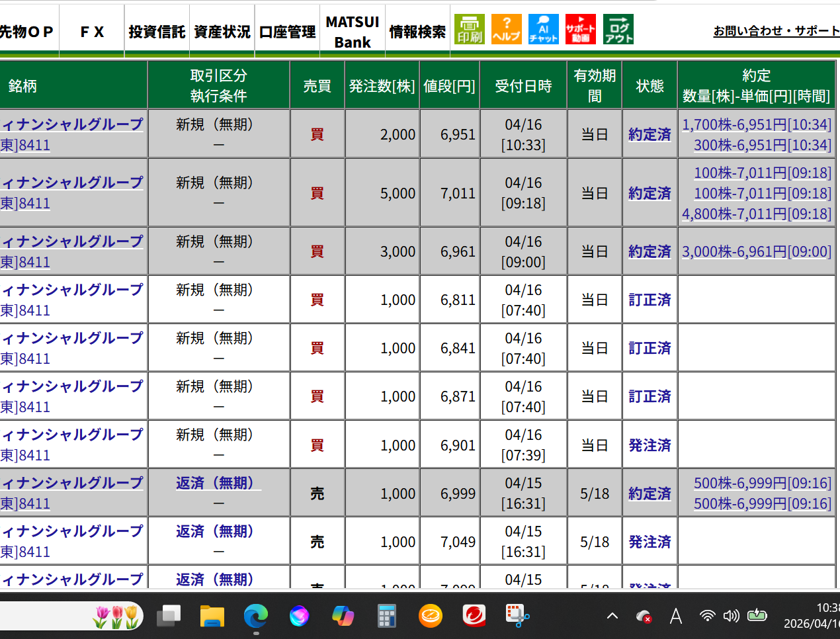Open execution detail 3,000株-6,961円[09:00]
840x639 pixels.
(757, 251)
